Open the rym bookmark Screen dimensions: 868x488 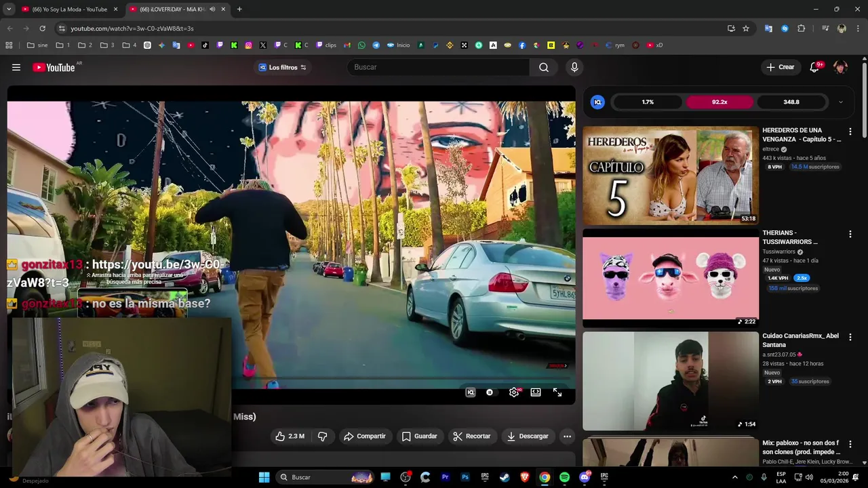615,45
